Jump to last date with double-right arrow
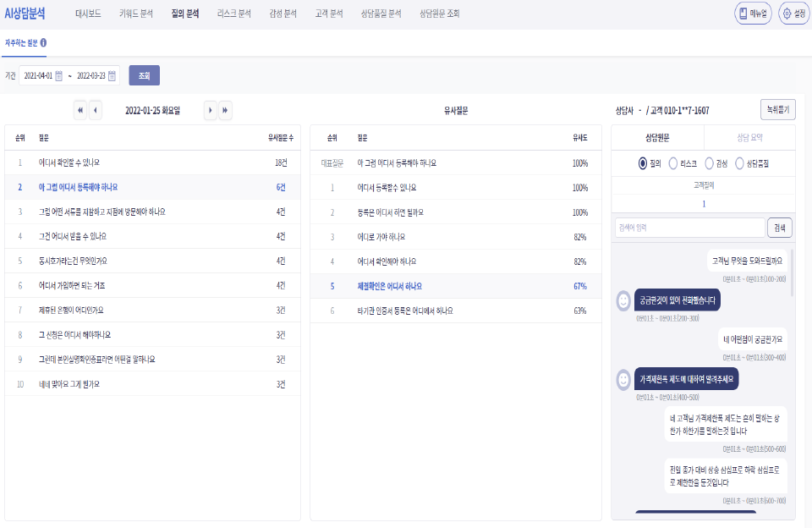 (225, 110)
